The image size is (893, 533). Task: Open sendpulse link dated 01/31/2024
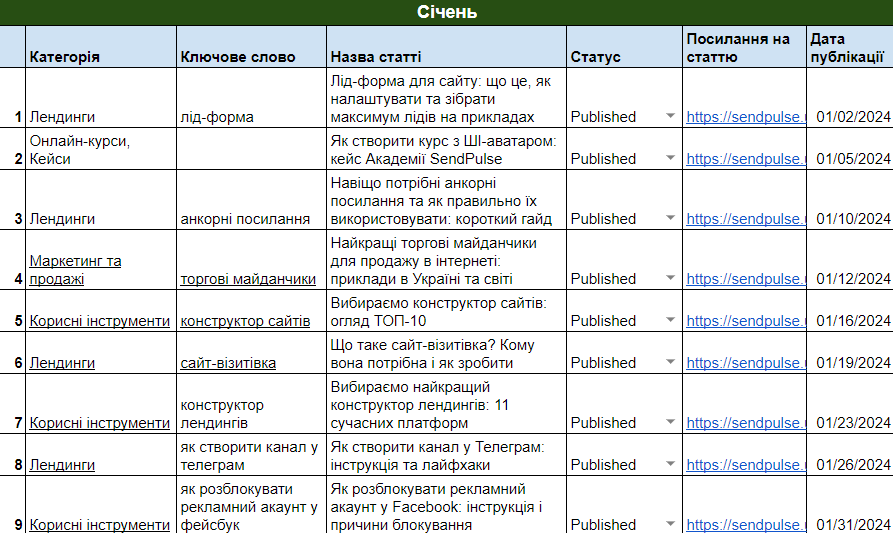746,525
